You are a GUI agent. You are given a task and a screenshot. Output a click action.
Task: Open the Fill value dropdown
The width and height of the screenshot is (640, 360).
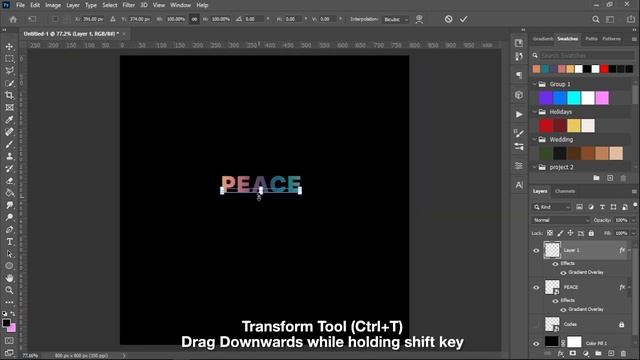pyautogui.click(x=633, y=233)
